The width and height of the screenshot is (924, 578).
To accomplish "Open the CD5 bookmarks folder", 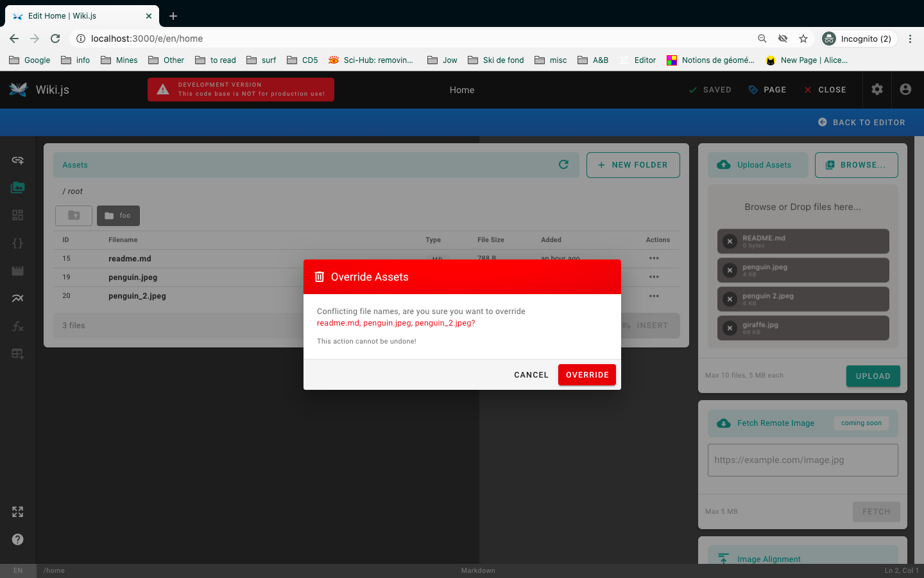I will pyautogui.click(x=302, y=60).
